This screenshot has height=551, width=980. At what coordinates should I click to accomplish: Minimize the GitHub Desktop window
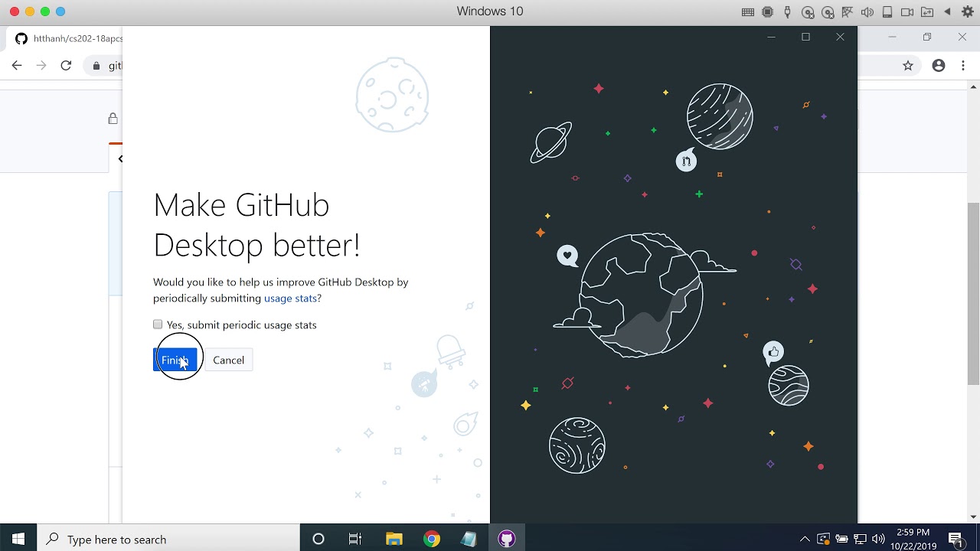pos(771,37)
